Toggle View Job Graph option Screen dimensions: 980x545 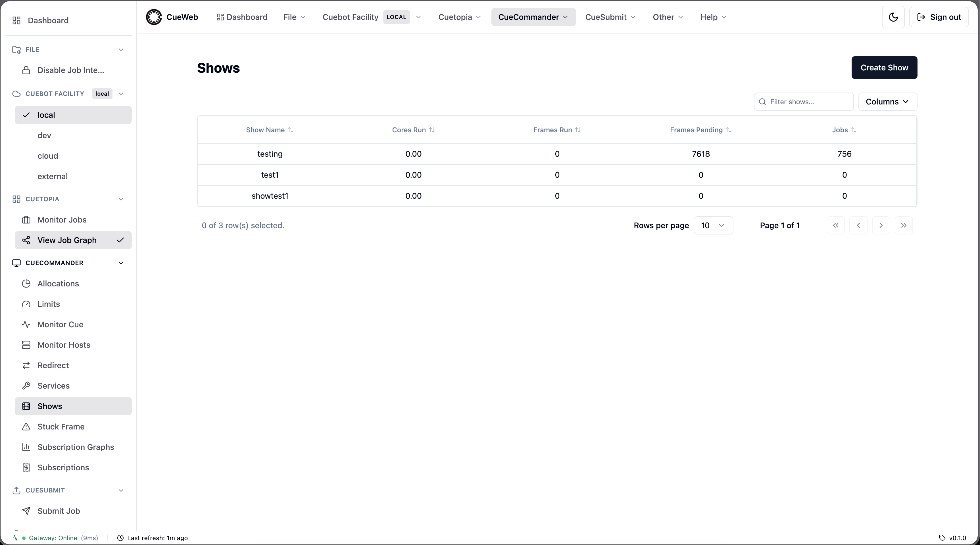click(73, 240)
